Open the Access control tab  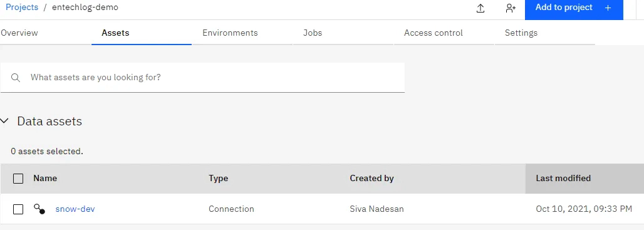434,33
